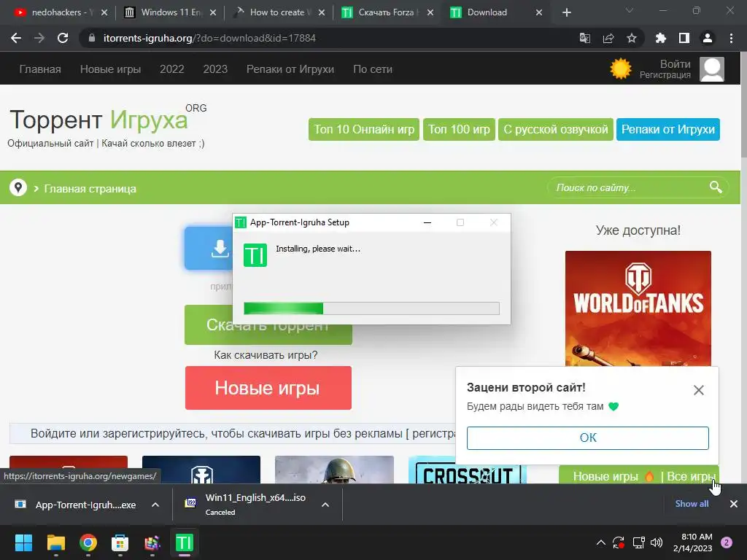The image size is (747, 560).
Task: Click OK in the Зацени второй сайт popup
Action: [588, 437]
